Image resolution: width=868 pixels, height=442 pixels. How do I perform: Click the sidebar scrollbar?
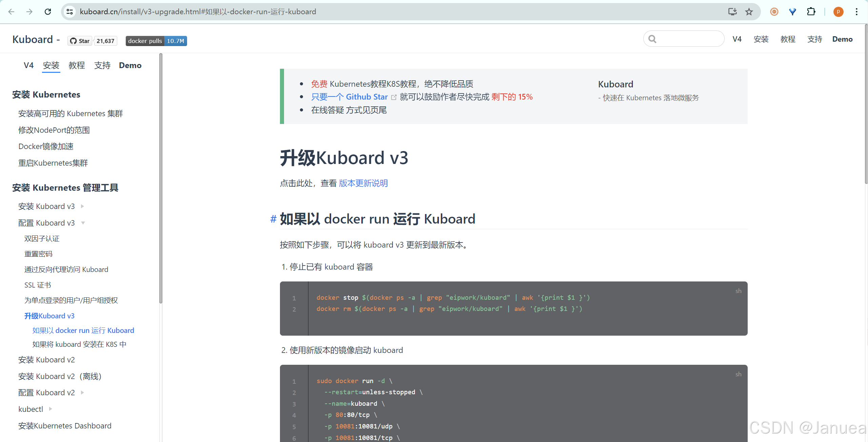click(161, 178)
